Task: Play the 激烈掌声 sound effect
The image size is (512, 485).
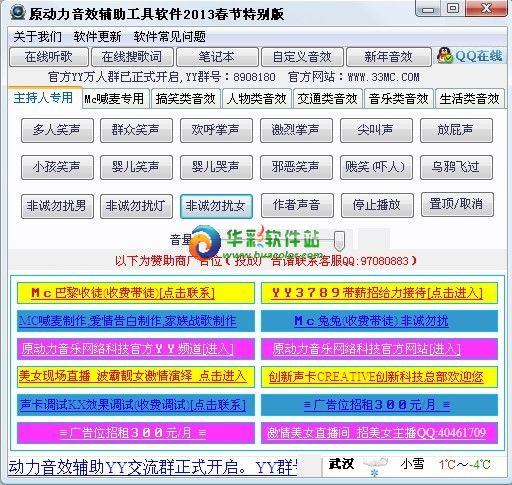Action: point(296,130)
